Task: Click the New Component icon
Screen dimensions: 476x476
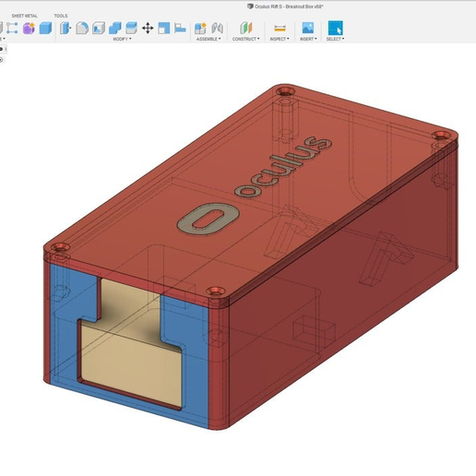Action: tap(200, 28)
